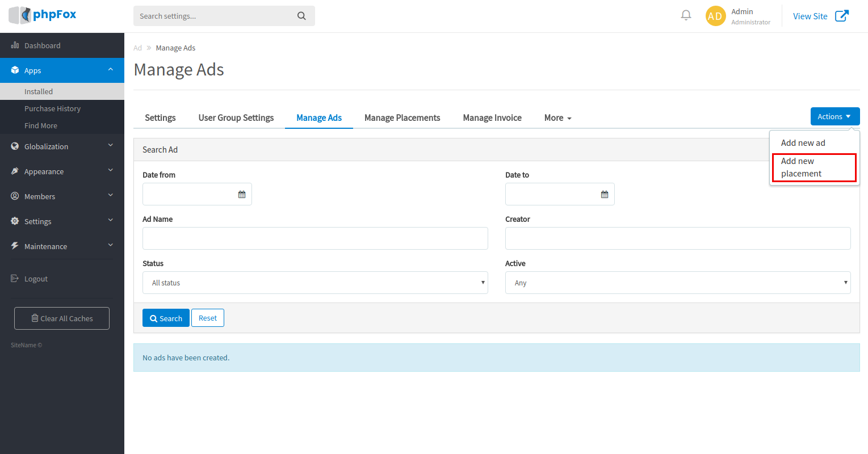Choose Add new ad from Actions menu

(x=803, y=143)
